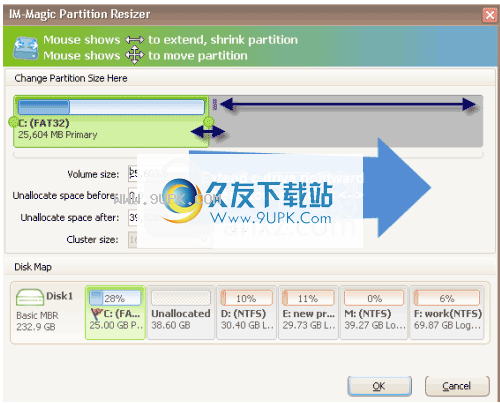Click the left green resize handle of C partition
The height and width of the screenshot is (403, 500).
pos(13,122)
